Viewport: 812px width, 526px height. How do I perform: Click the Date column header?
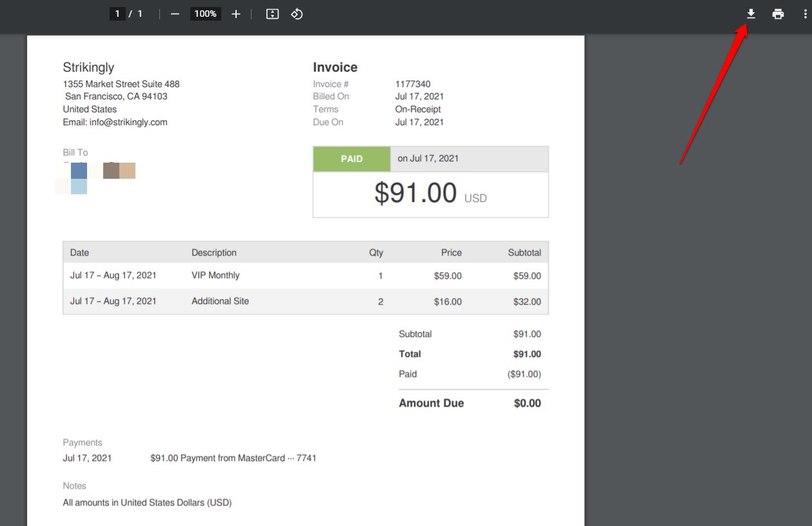click(x=79, y=252)
